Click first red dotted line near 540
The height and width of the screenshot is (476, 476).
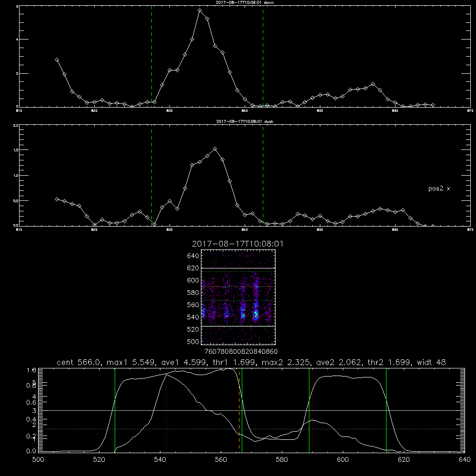[166, 410]
